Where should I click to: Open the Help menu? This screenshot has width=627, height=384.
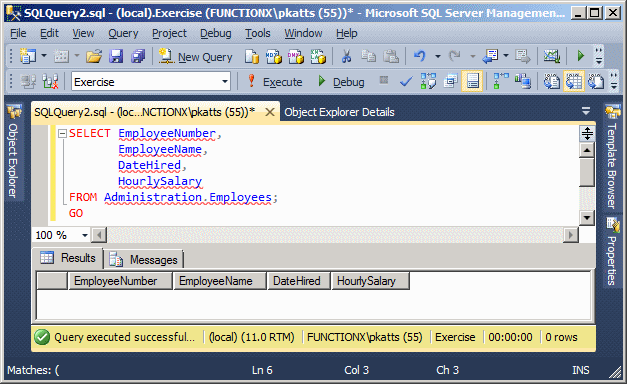point(346,34)
